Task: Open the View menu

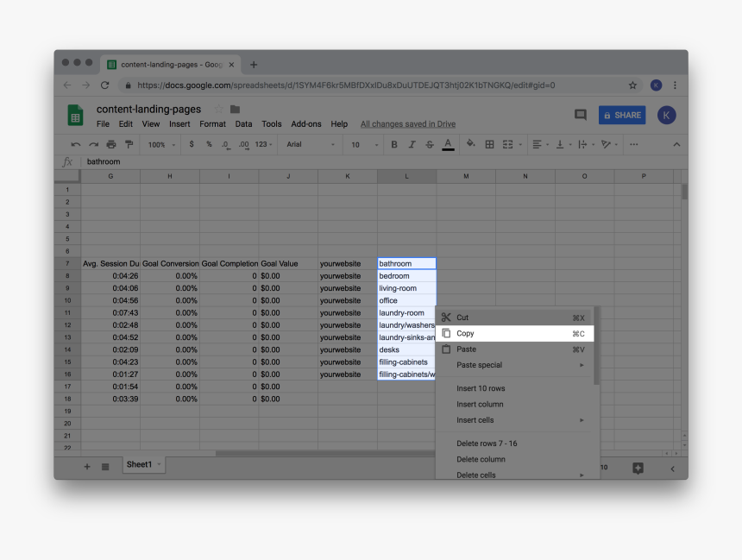Action: click(x=150, y=124)
